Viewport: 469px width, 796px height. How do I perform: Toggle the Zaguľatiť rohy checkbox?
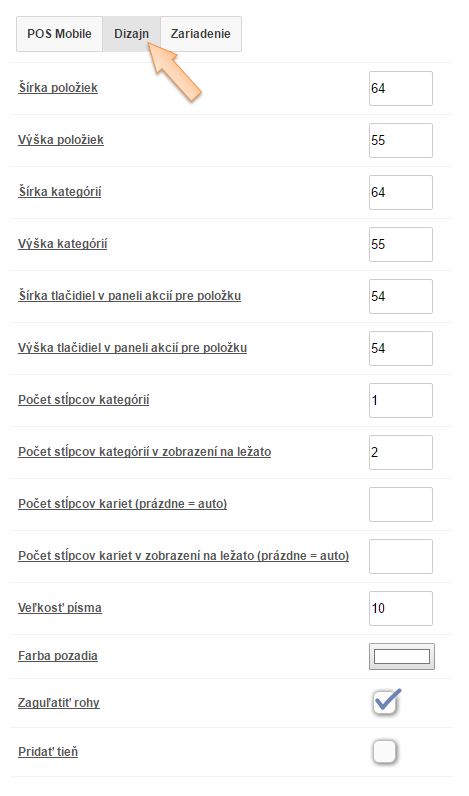click(x=385, y=703)
